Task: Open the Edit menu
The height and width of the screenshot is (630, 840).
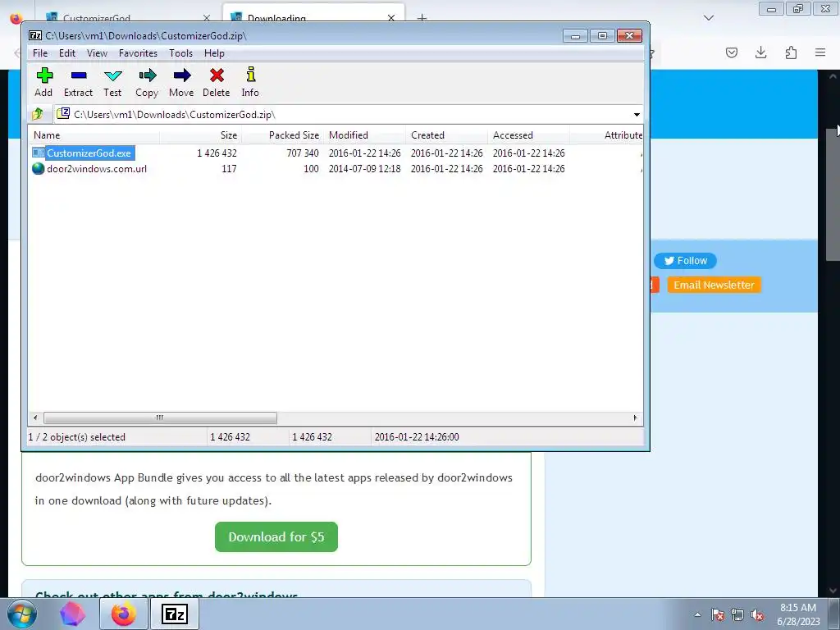Action: (x=67, y=53)
